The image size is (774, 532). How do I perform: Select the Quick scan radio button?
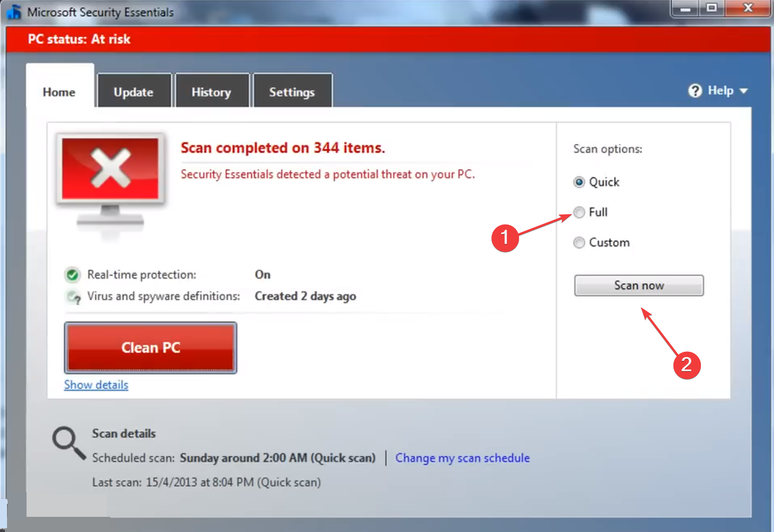coord(579,182)
